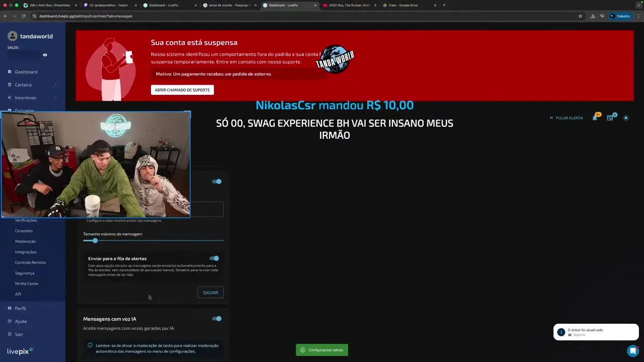The height and width of the screenshot is (362, 644).
Task: Click Configurações salvas toast
Action: (322, 350)
